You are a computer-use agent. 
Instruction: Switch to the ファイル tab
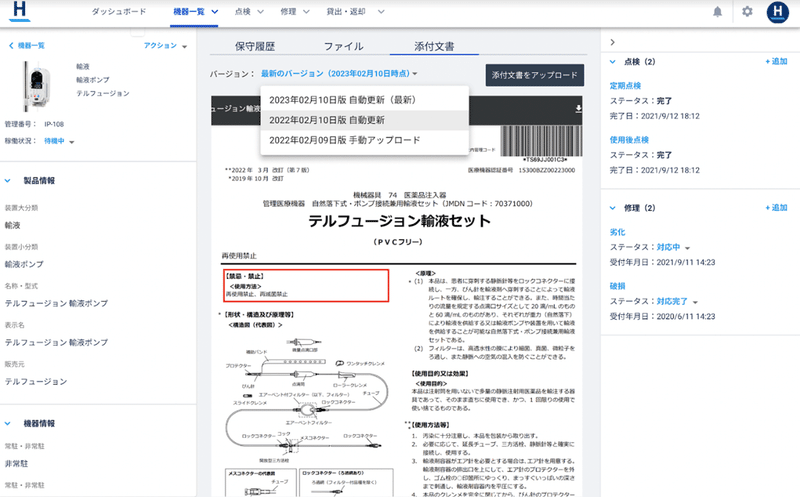click(344, 46)
